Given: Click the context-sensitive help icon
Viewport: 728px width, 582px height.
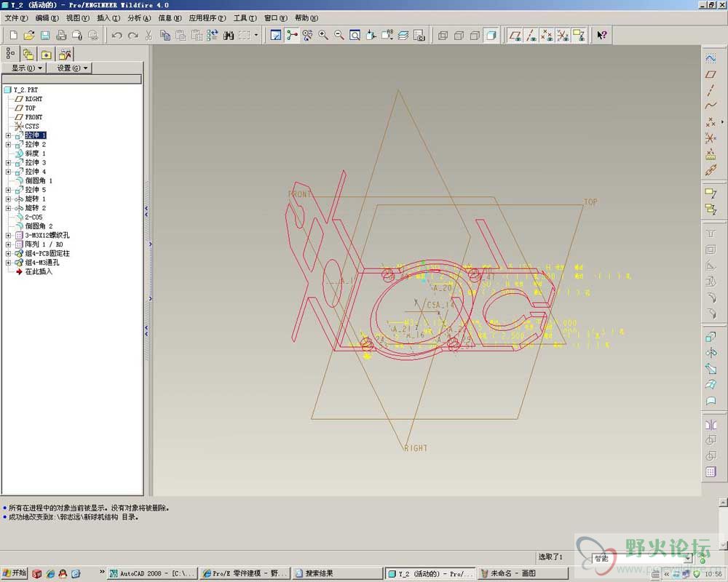Looking at the screenshot, I should tap(602, 35).
